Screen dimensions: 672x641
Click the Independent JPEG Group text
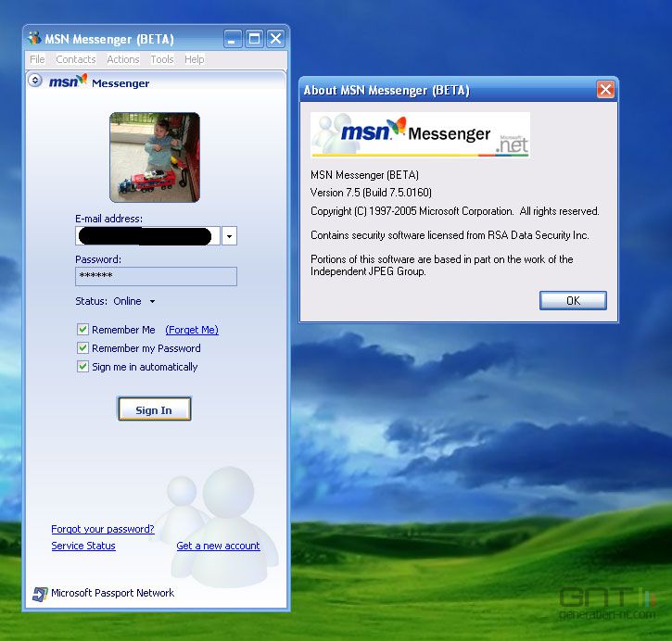pos(442,265)
